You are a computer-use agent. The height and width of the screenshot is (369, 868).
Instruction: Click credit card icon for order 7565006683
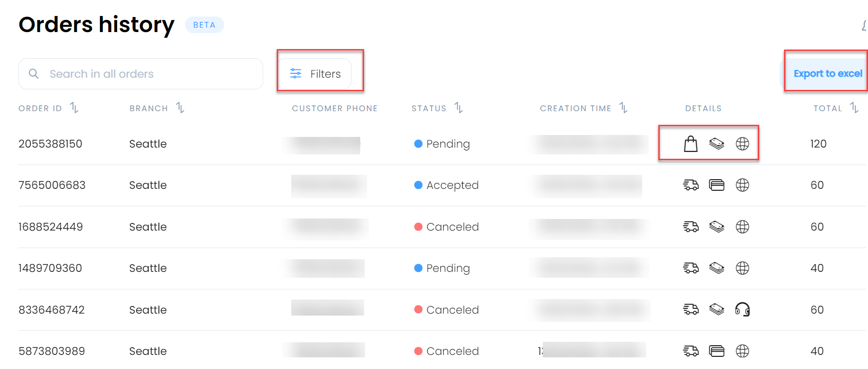[x=717, y=185]
